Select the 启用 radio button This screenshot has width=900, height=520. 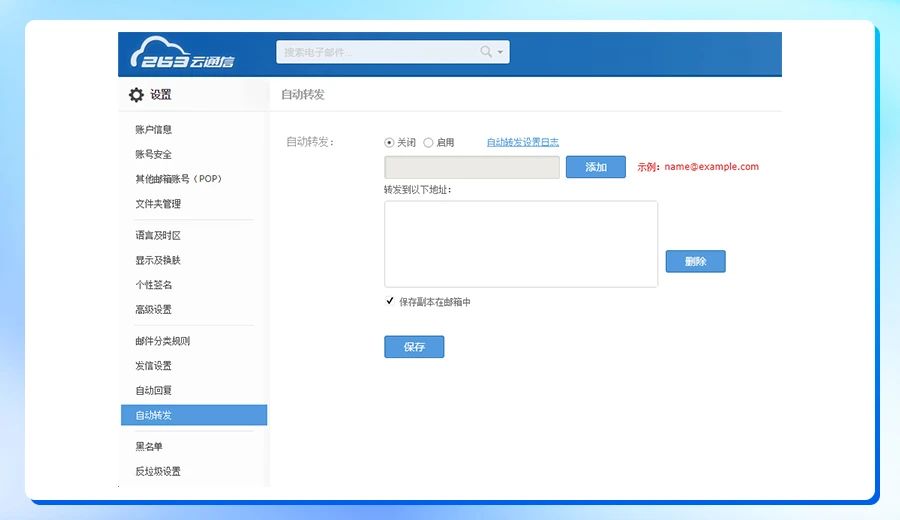(428, 143)
